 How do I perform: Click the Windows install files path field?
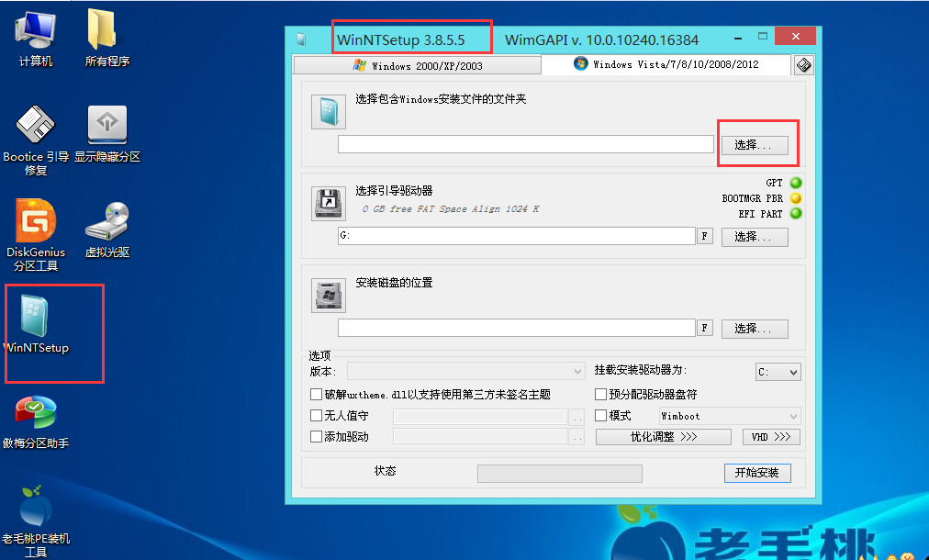click(525, 144)
